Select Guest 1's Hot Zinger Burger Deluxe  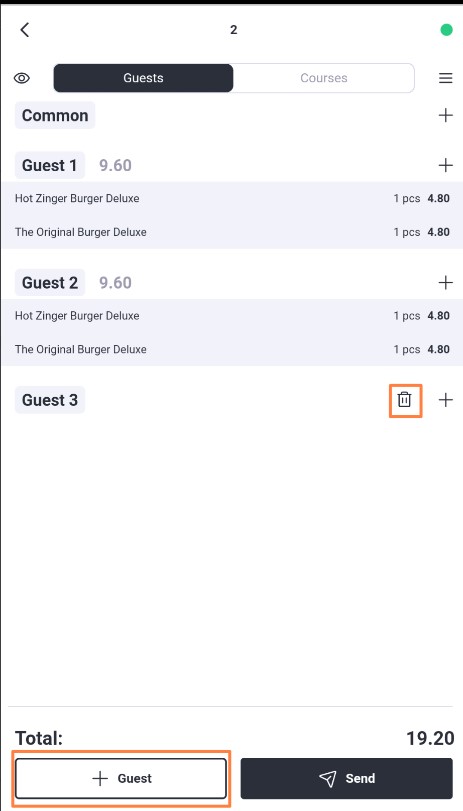[x=232, y=199]
